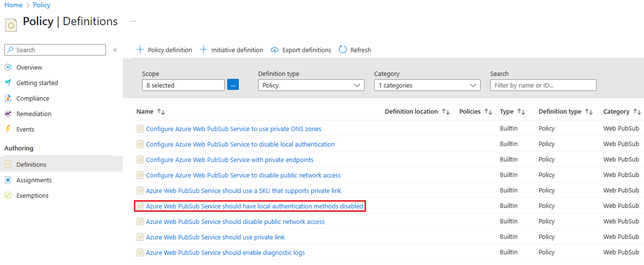Click the Export definitions cloud icon
This screenshot has width=644, height=265.
[x=275, y=50]
